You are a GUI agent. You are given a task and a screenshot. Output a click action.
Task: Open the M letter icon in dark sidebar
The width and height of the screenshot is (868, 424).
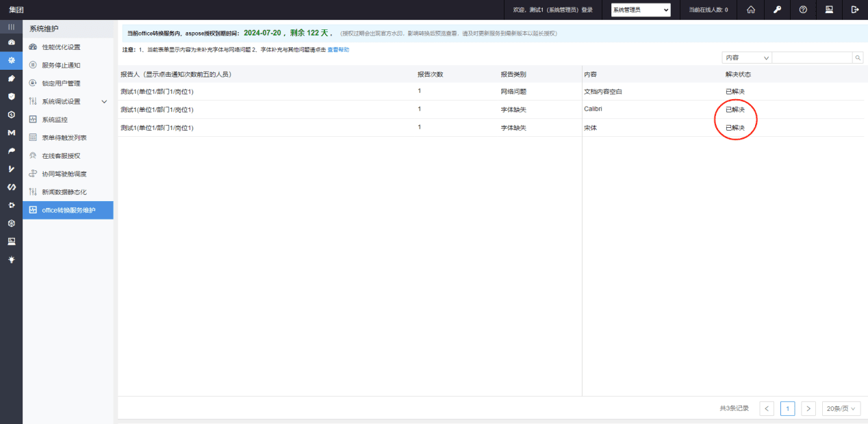11,133
